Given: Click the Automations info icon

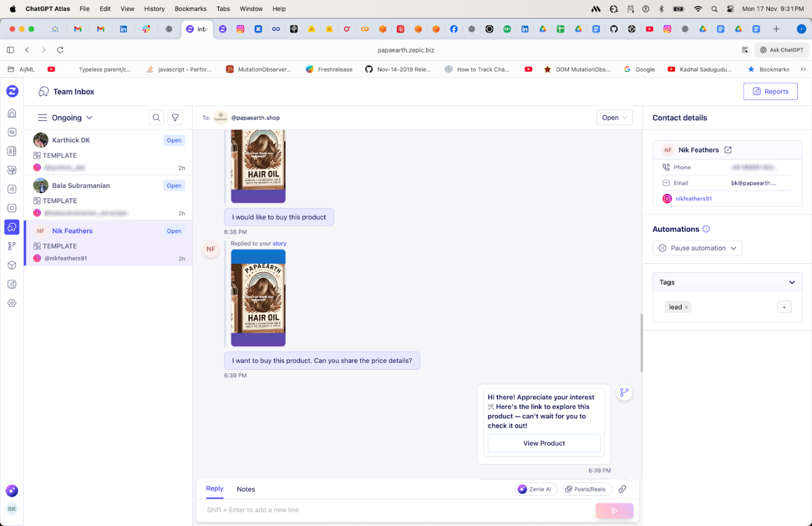Looking at the screenshot, I should coord(706,229).
